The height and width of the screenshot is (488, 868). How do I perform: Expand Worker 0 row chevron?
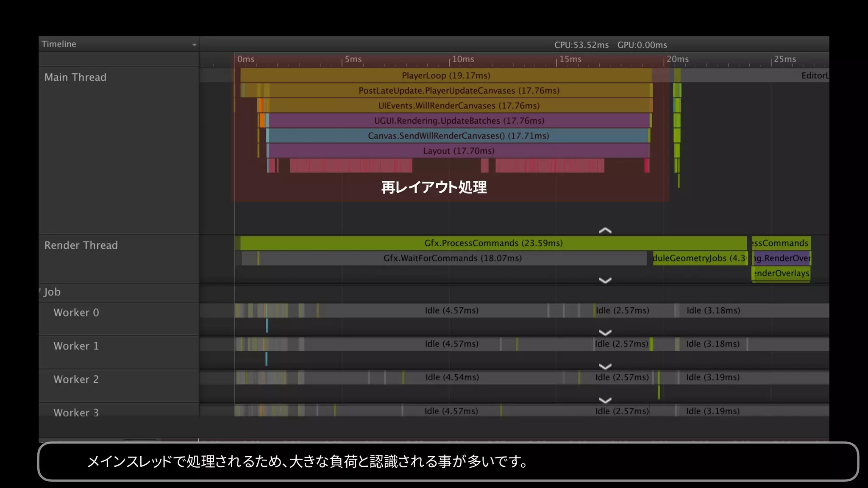click(x=605, y=333)
